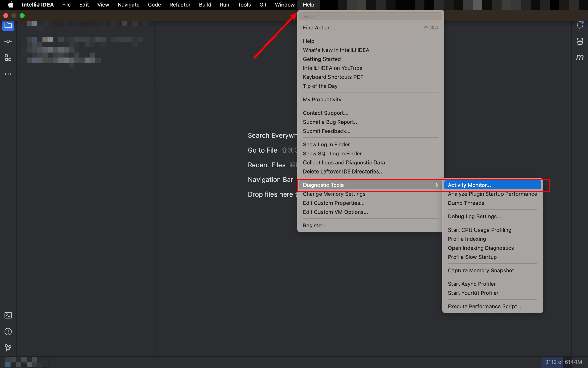Screen dimensions: 588x368
Task: Choose Execute Performance Script...
Action: pyautogui.click(x=493, y=306)
